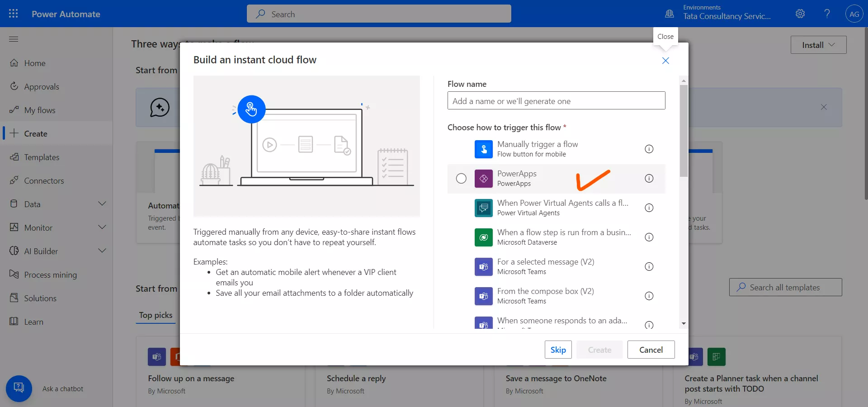Show info for For a selected message
Viewport: 868px width, 407px height.
tap(649, 266)
